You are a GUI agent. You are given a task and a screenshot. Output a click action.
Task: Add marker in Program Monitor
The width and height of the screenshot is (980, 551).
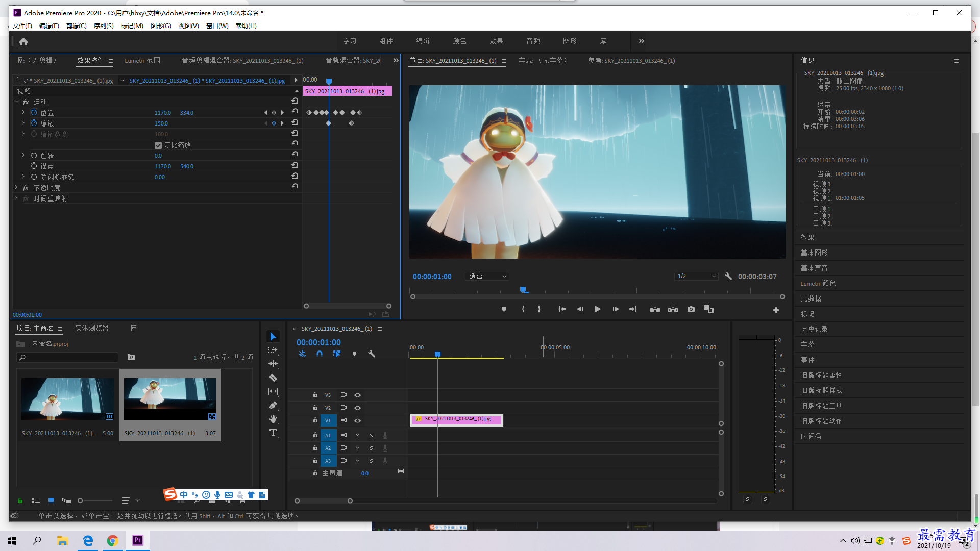[504, 309]
